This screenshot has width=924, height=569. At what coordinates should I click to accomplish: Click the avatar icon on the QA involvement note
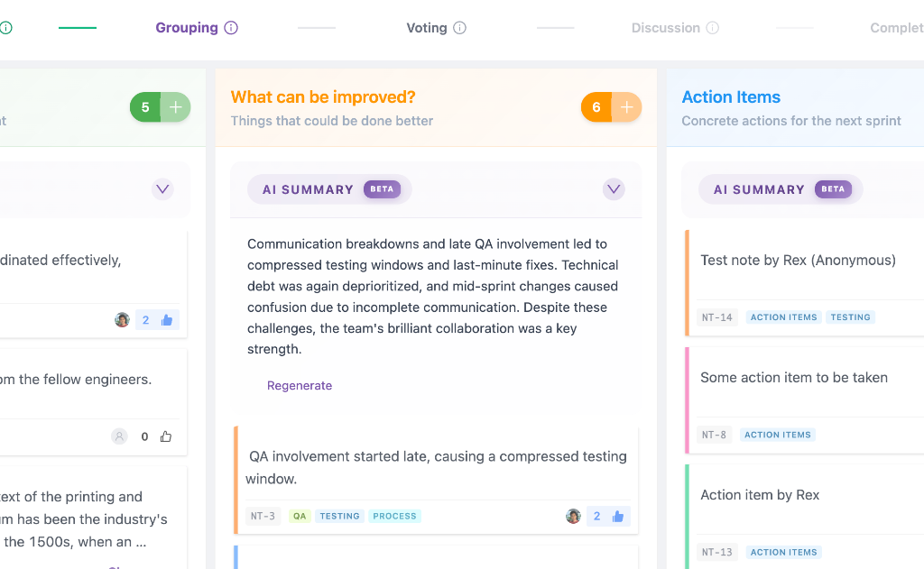[573, 516]
